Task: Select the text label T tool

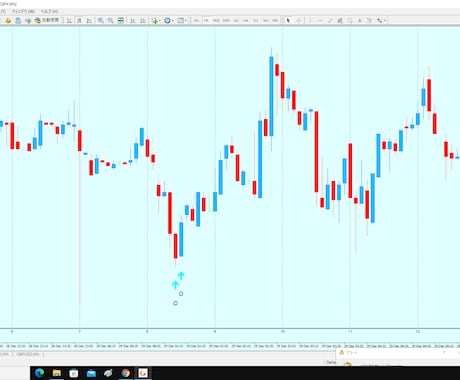Action: click(x=369, y=21)
